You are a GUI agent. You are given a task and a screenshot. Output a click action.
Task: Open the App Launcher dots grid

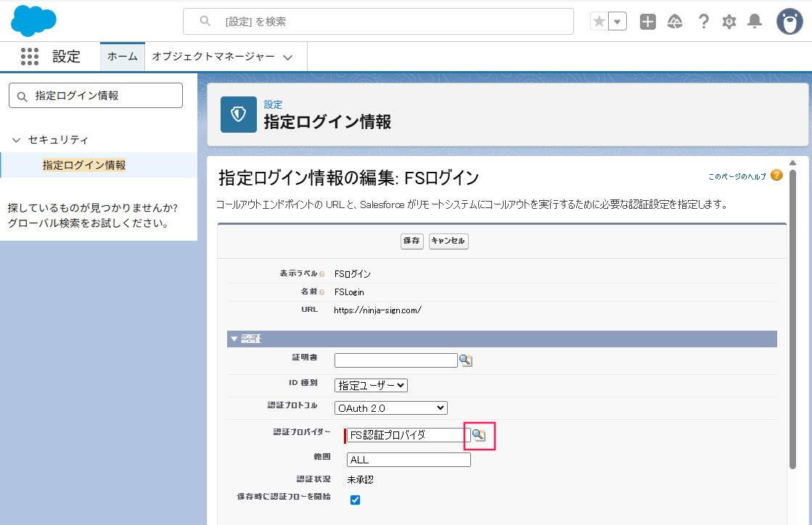pyautogui.click(x=30, y=57)
